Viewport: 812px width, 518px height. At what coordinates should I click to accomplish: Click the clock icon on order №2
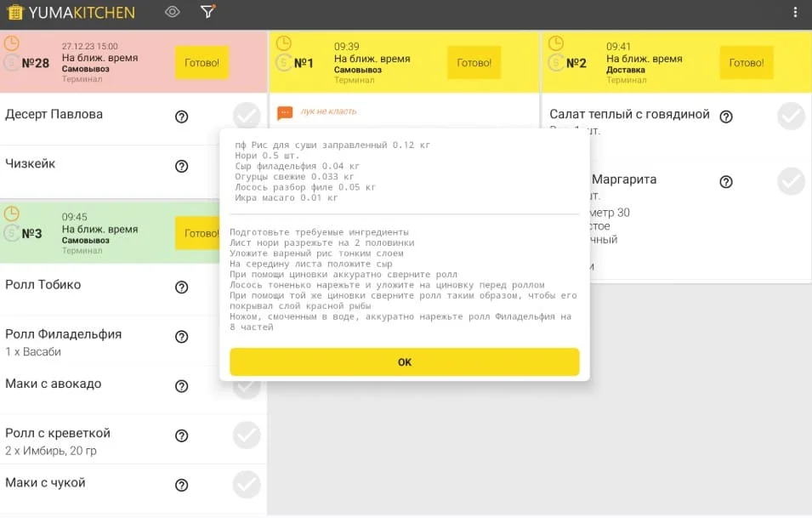click(x=556, y=43)
